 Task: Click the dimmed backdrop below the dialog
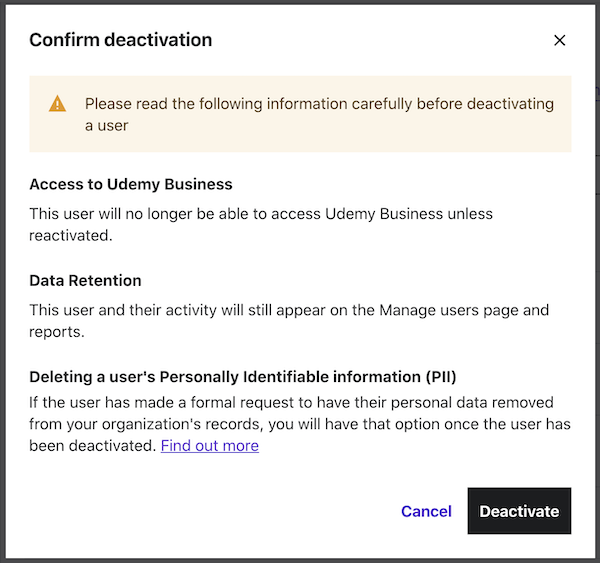(300, 560)
